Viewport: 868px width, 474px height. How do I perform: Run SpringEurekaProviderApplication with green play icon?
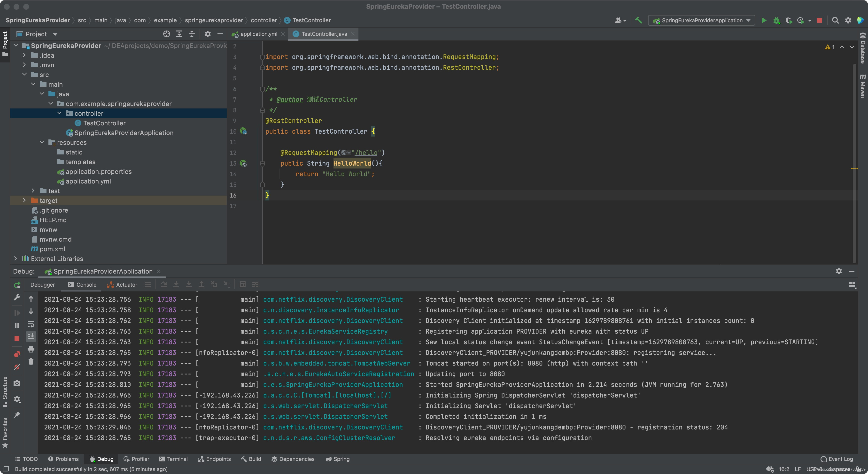764,20
